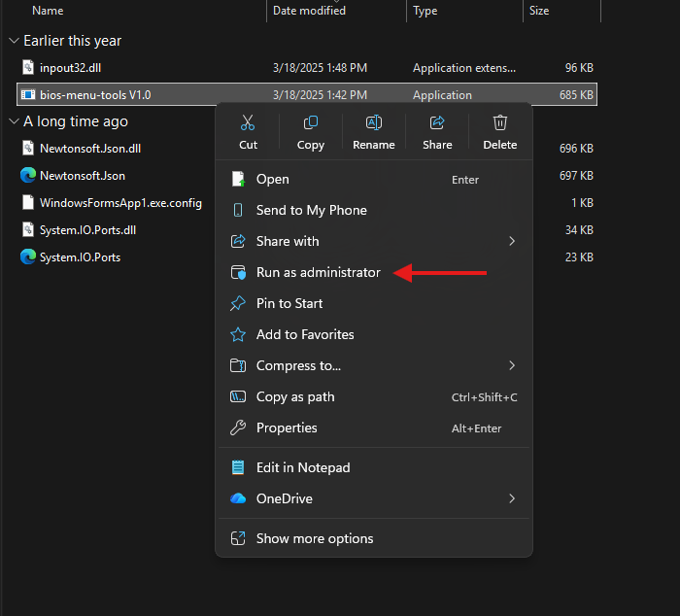
Task: Click the Properties wrench icon
Action: 238,428
